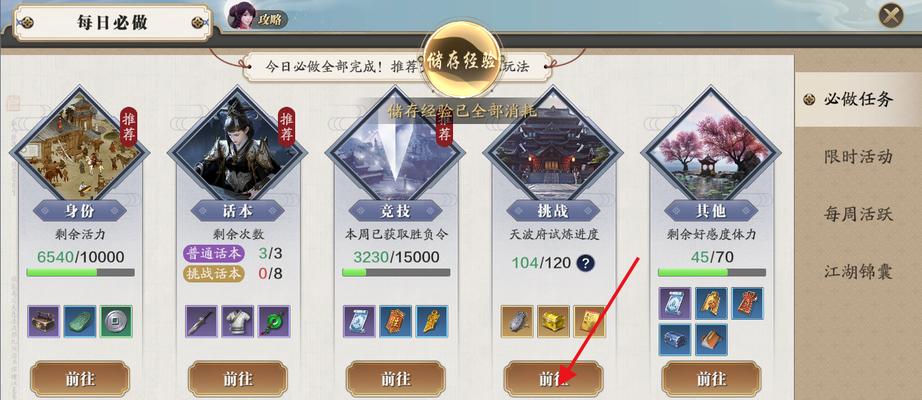This screenshot has width=922, height=400.
Task: Open the 每周活跃 tab
Action: point(858,214)
